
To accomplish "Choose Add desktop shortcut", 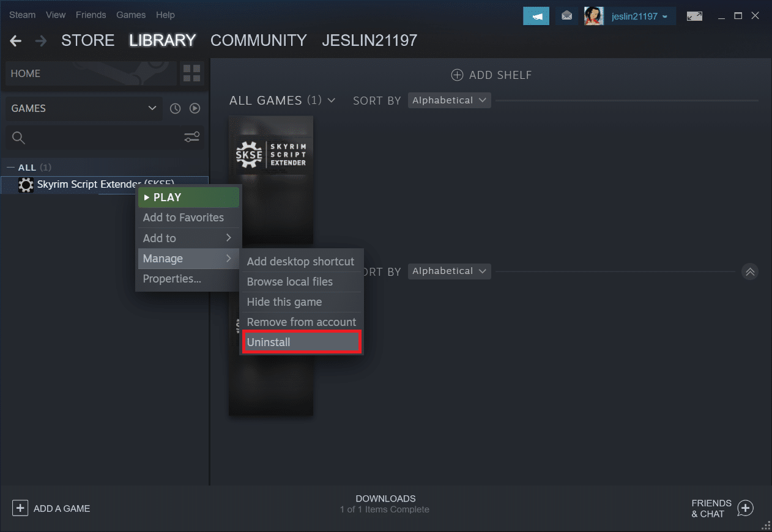I will click(301, 261).
